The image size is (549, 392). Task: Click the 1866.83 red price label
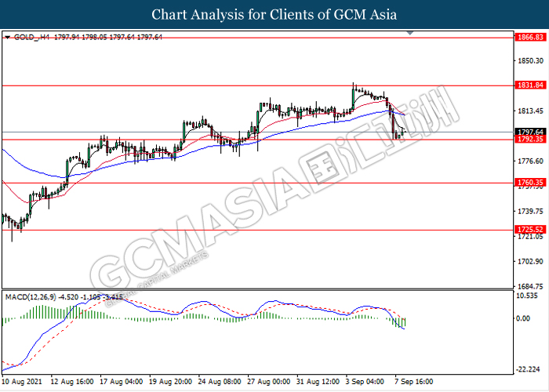tap(531, 37)
